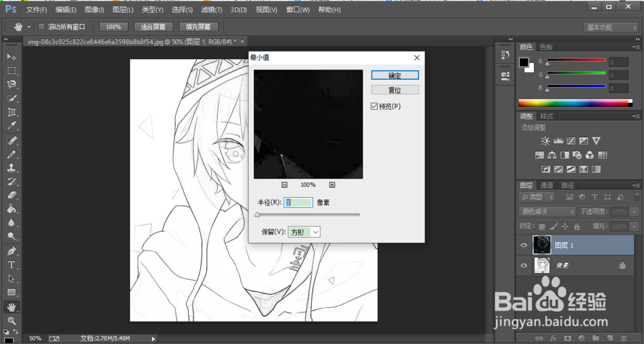Open the Hand tool preset picker
Screen dimensions: 644x344
[29, 27]
